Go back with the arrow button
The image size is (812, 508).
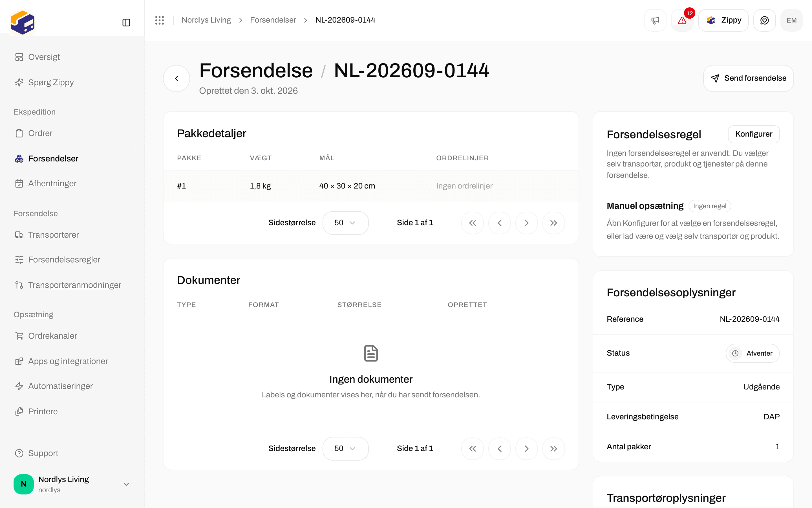(176, 78)
